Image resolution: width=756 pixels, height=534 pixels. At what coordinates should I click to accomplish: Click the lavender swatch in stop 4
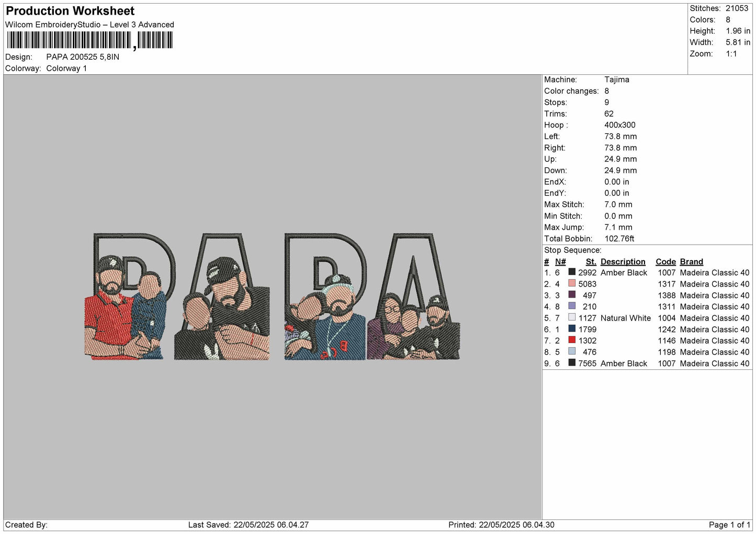(572, 306)
